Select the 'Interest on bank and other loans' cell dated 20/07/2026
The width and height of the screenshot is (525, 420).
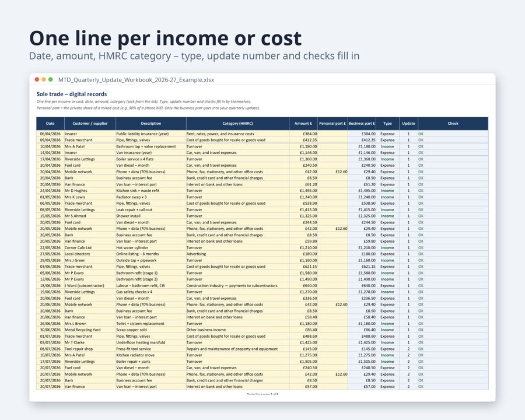tap(238, 387)
